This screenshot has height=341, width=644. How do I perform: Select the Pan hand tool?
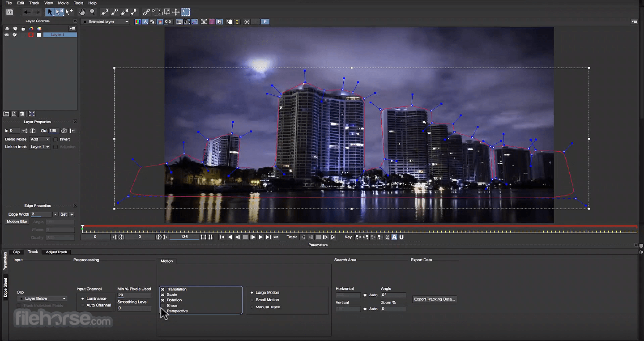[x=82, y=12]
